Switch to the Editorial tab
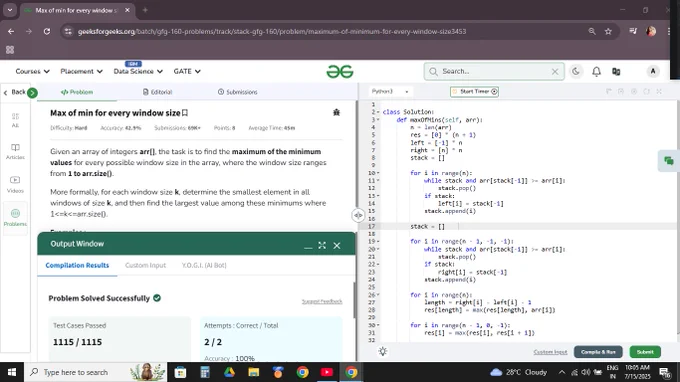Screen dimensions: 680x382 (157, 92)
